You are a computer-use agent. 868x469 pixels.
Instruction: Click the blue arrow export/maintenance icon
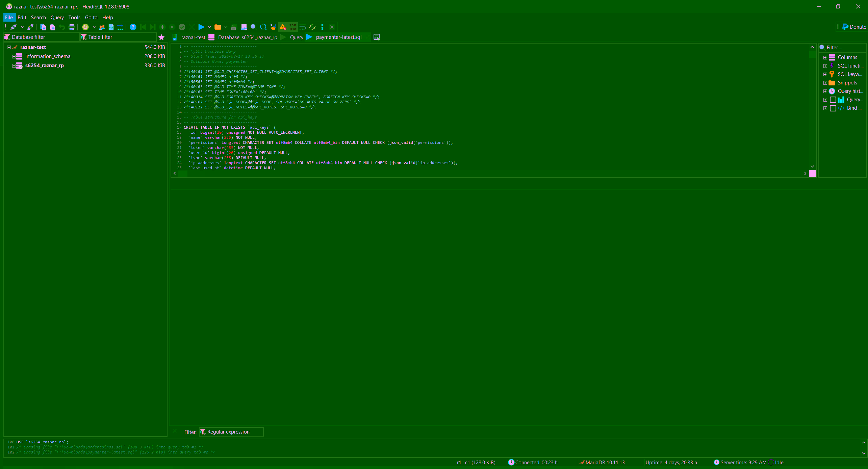click(x=120, y=27)
